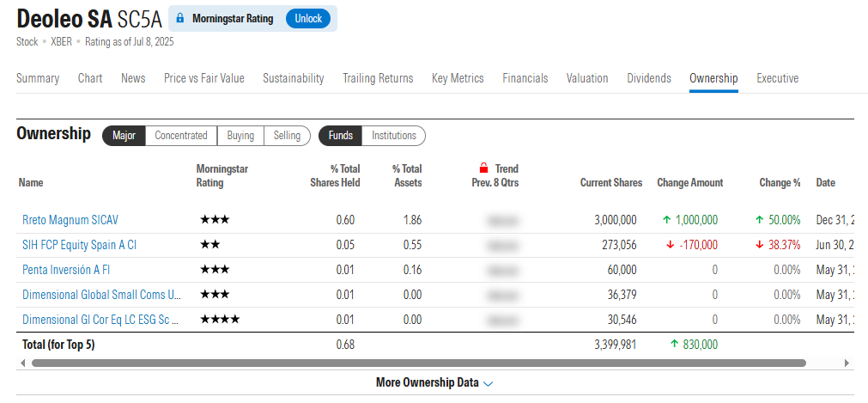Unlock the Morningstar Rating
Image resolution: width=868 pixels, height=403 pixels.
[x=307, y=18]
